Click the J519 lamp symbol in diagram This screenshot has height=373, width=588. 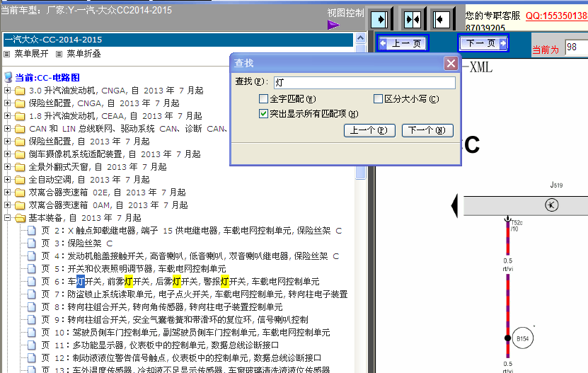click(552, 205)
